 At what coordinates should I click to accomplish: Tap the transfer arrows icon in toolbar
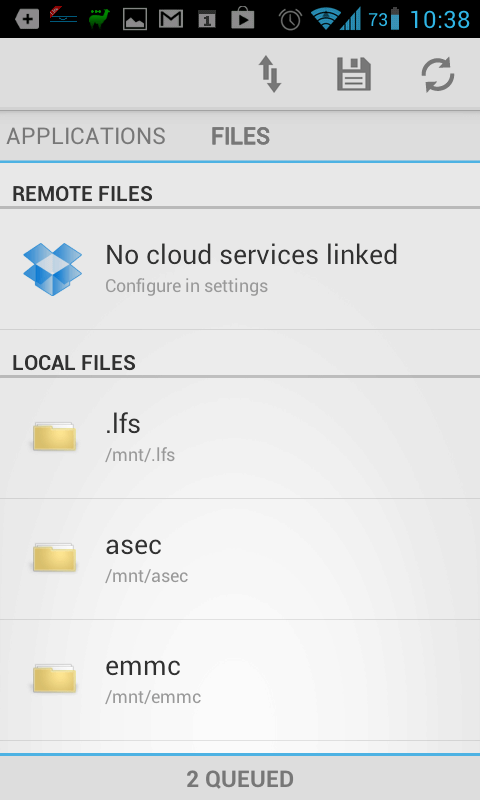coord(270,74)
